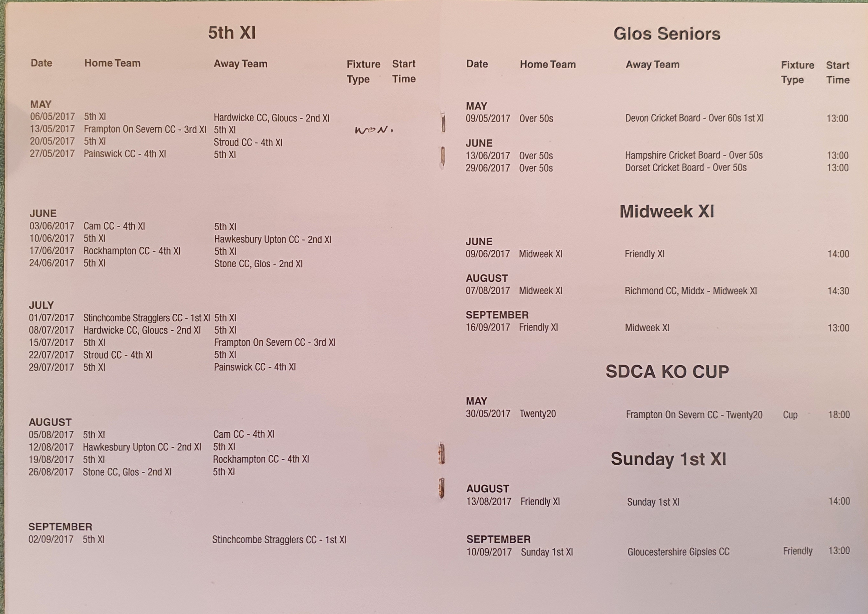
Task: Click away team on the 02/09/2017 row
Action: 279,539
